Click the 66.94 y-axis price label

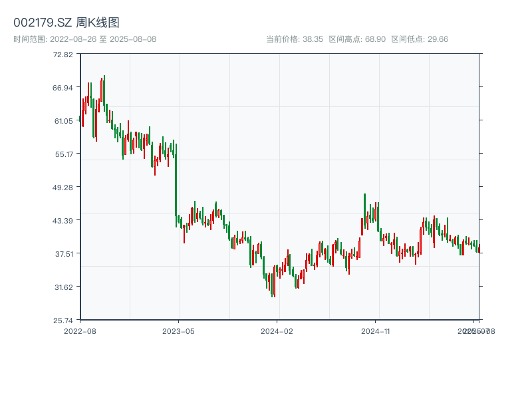coord(63,87)
